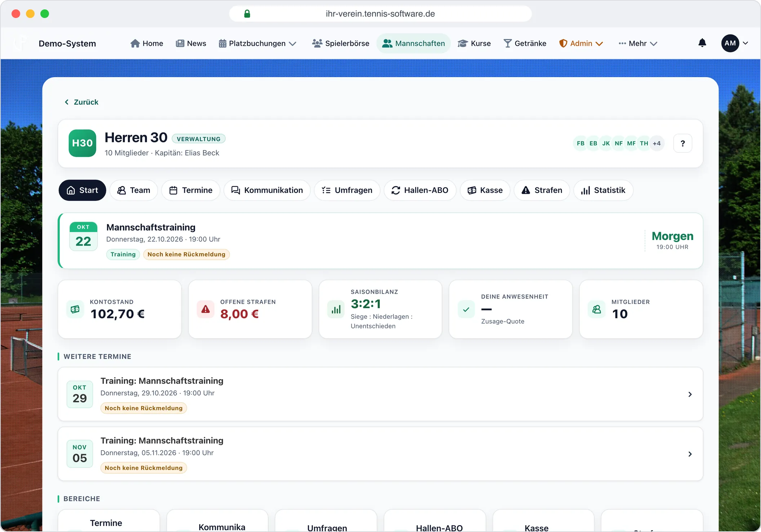Click the red warning icon in Offene Strafen
The image size is (761, 532).
(205, 309)
